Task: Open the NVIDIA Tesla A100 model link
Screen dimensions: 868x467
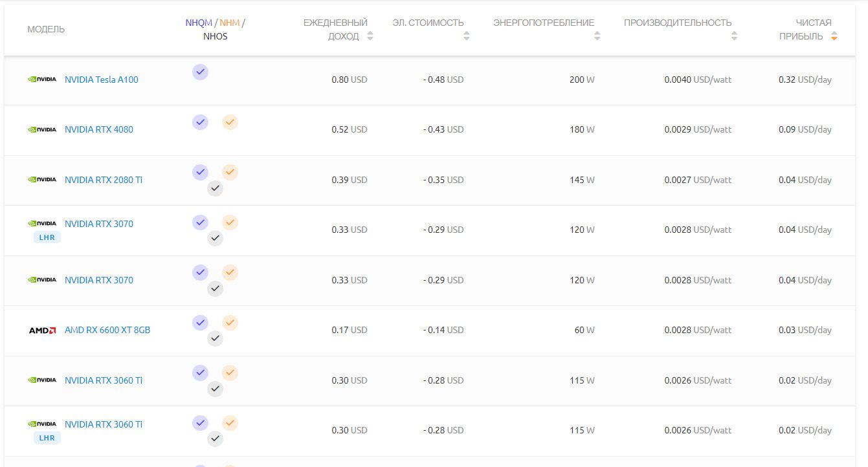Action: coord(102,80)
